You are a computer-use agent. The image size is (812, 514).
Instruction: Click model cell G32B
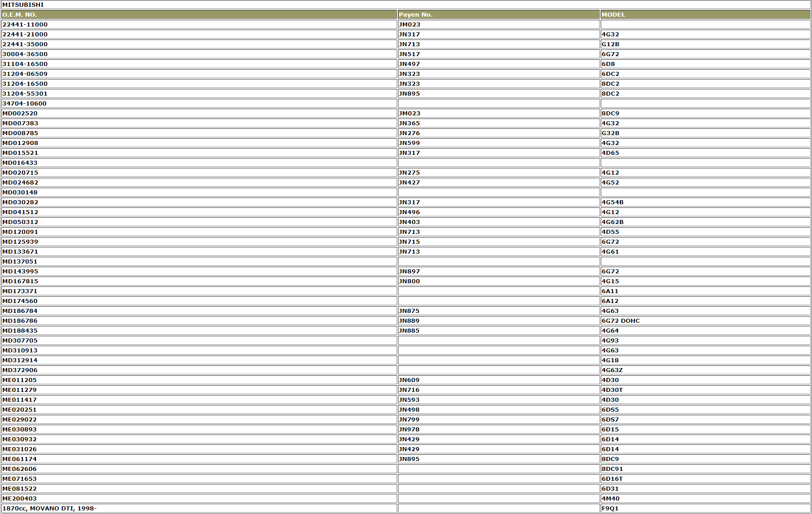[x=706, y=133]
